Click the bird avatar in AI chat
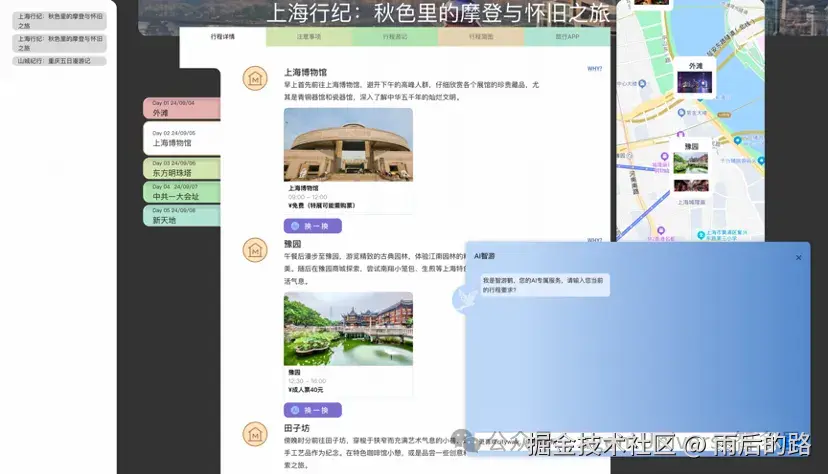 coord(465,299)
